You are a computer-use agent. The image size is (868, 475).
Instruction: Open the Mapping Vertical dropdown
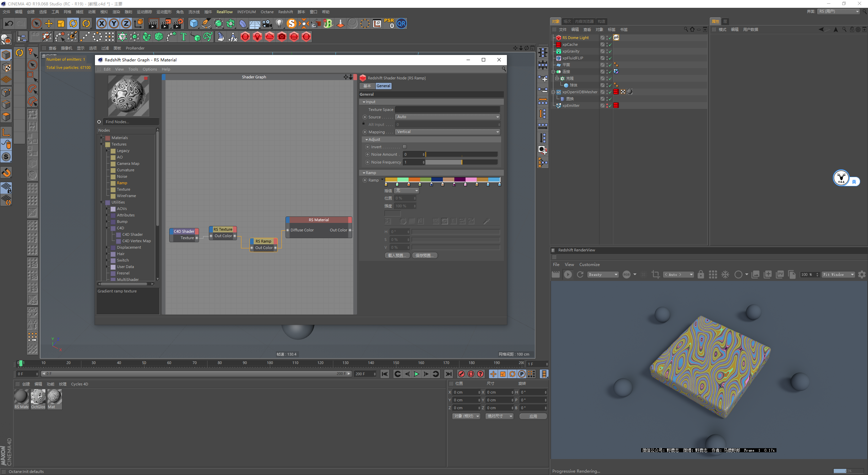coord(448,132)
